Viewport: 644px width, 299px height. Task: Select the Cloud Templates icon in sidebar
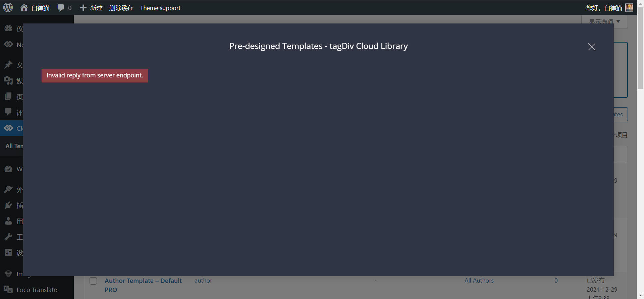pos(8,128)
